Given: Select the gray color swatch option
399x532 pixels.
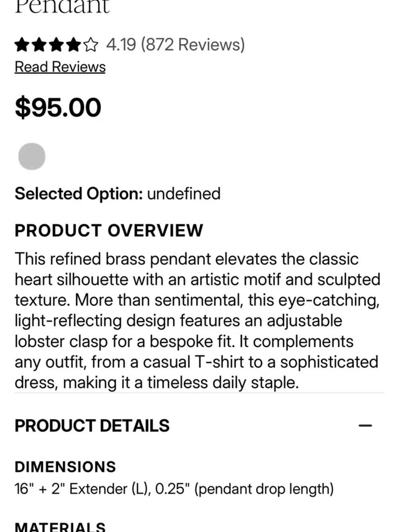Looking at the screenshot, I should pos(32,156).
